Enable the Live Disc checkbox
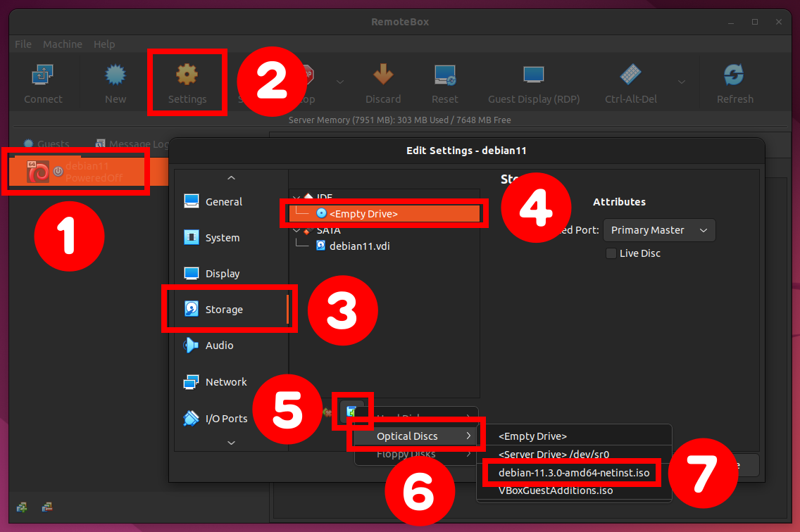 611,253
